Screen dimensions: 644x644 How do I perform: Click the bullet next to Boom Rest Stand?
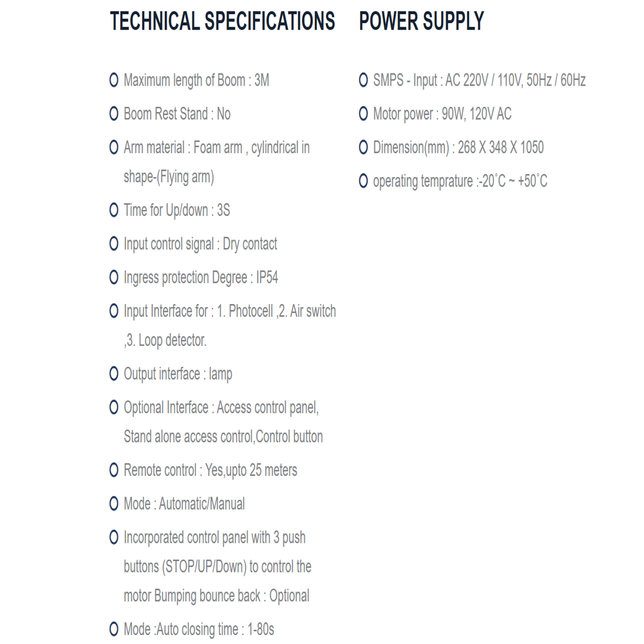pos(114,113)
